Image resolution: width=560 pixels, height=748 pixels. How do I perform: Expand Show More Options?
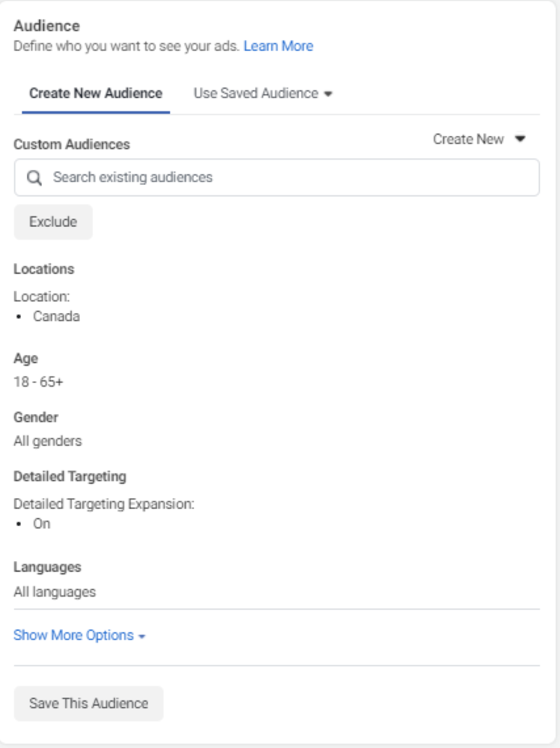click(x=79, y=635)
